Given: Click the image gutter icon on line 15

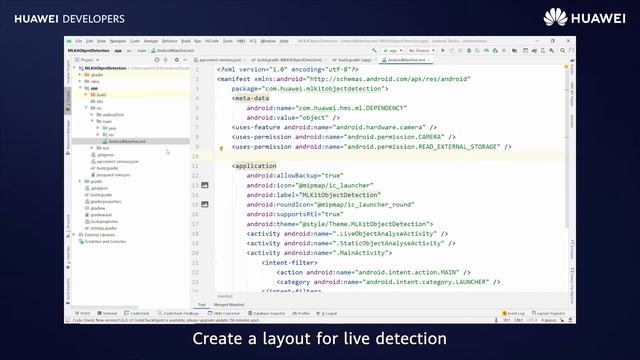Looking at the screenshot, I should 205,204.
